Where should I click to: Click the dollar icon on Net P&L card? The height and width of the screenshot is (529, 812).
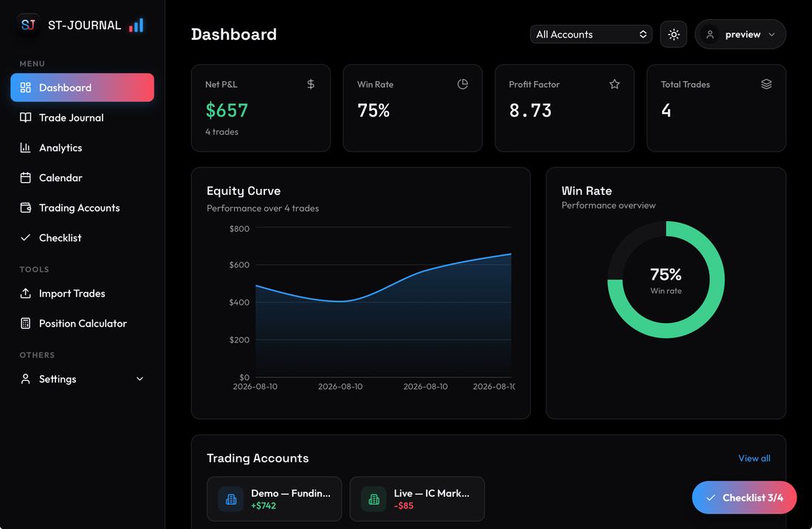pyautogui.click(x=311, y=84)
